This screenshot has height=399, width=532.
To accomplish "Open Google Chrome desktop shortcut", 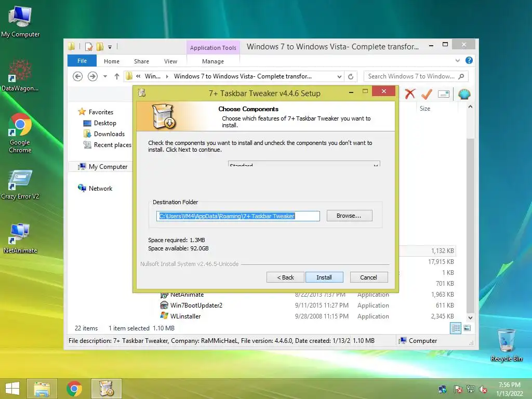I will (x=20, y=133).
